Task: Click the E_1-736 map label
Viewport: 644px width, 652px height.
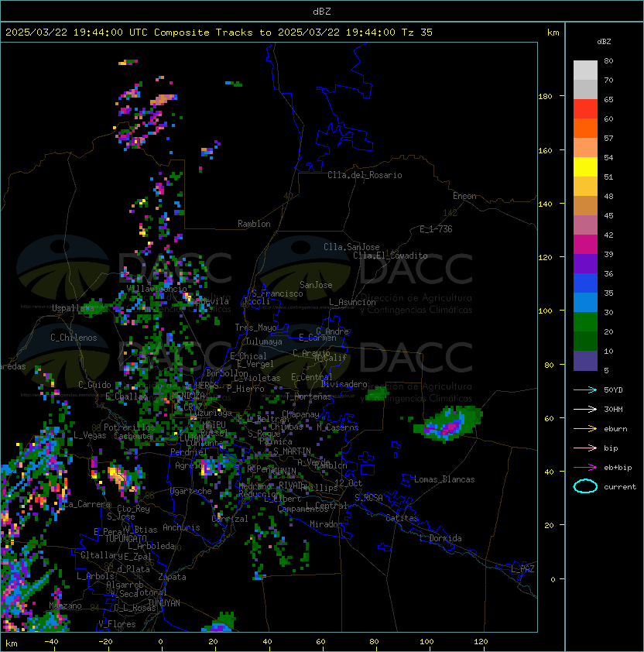Action: point(436,229)
